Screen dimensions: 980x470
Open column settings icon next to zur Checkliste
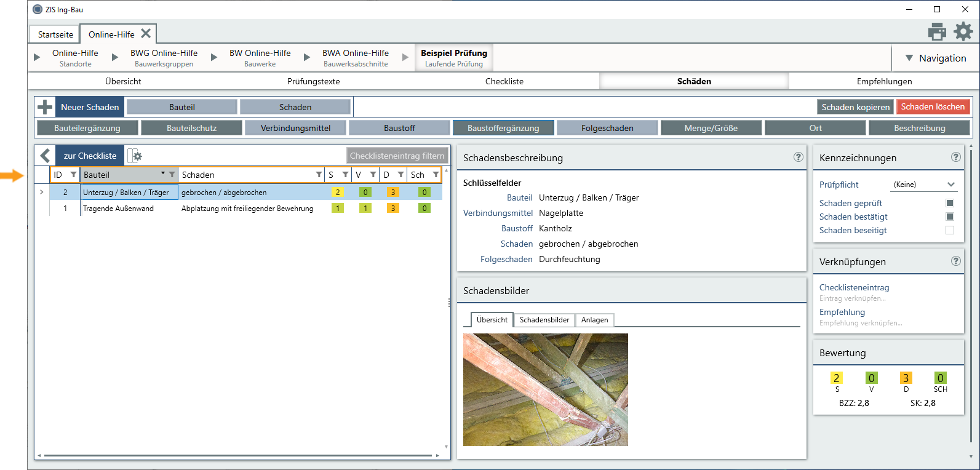click(x=135, y=156)
